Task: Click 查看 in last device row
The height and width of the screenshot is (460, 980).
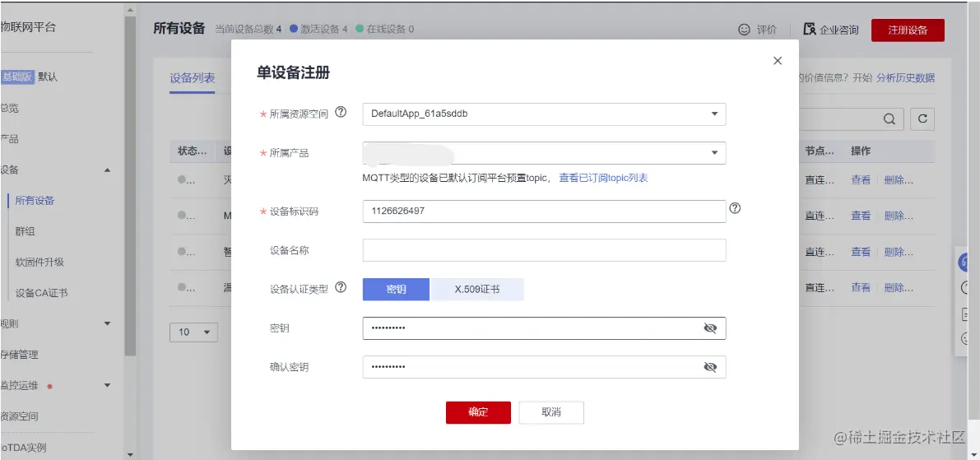Action: pos(861,287)
